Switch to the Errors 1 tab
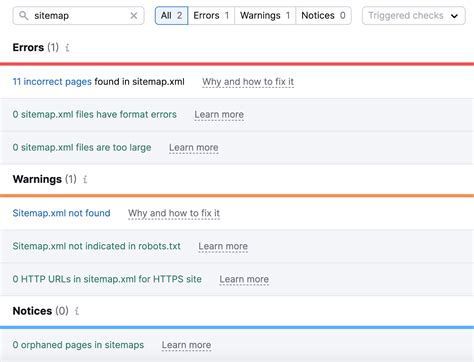The image size is (474, 362). click(x=211, y=16)
